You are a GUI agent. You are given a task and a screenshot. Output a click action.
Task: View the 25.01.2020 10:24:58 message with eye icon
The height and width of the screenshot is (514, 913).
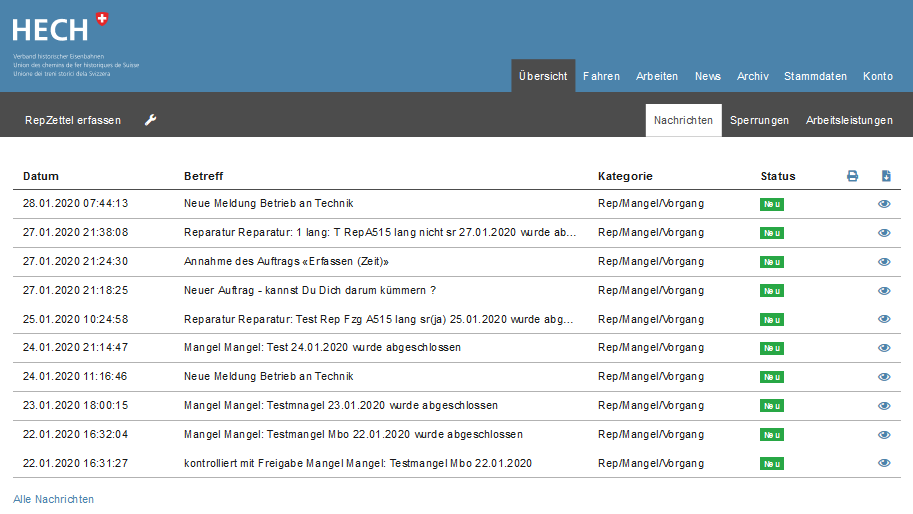(x=884, y=320)
